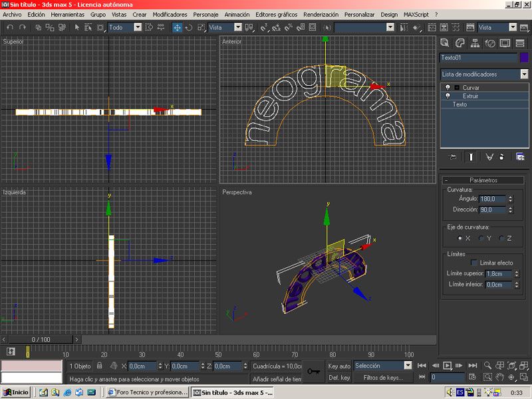
Task: Click the Zoom magnifier viewport tool
Action: (x=487, y=365)
